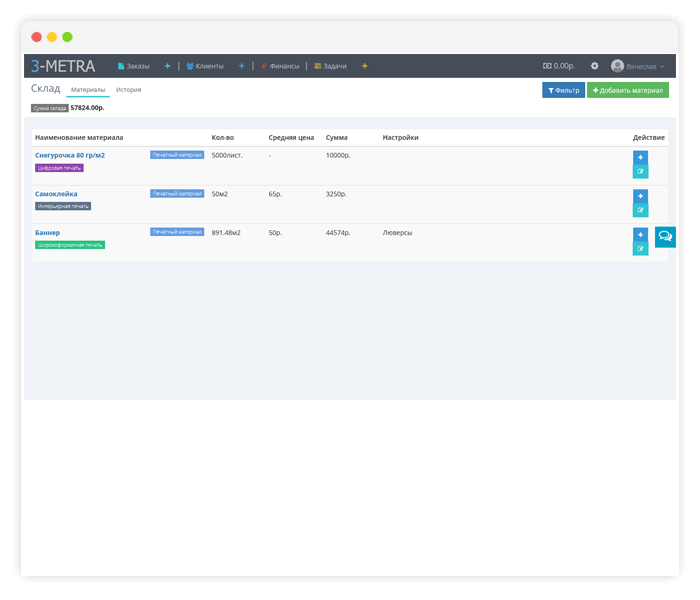Edit Баннер material via pencil icon

pos(640,249)
